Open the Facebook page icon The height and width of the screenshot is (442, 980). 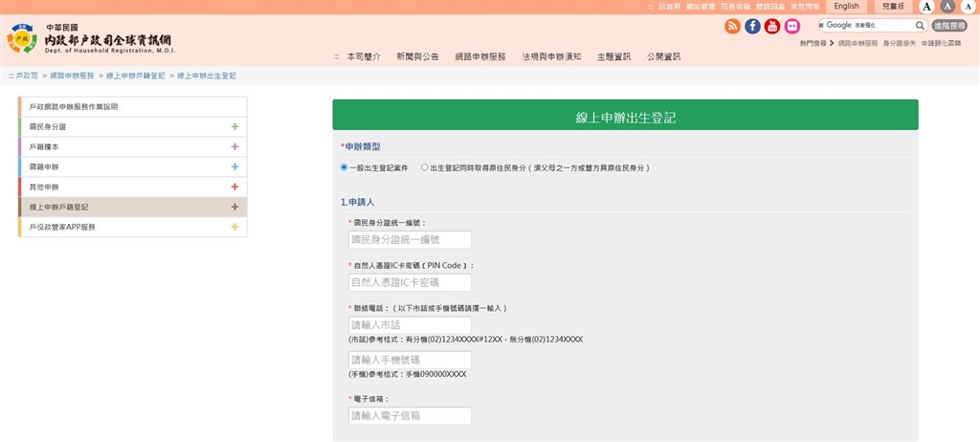click(752, 26)
